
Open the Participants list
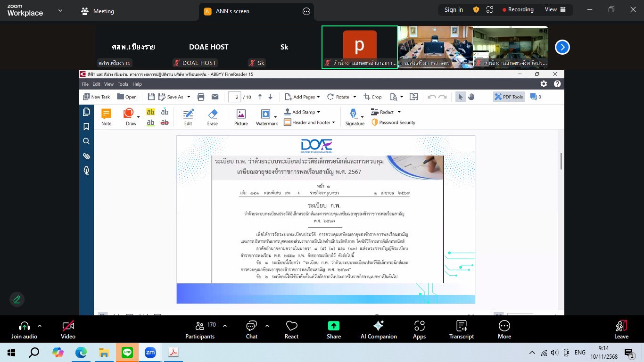coord(200,326)
